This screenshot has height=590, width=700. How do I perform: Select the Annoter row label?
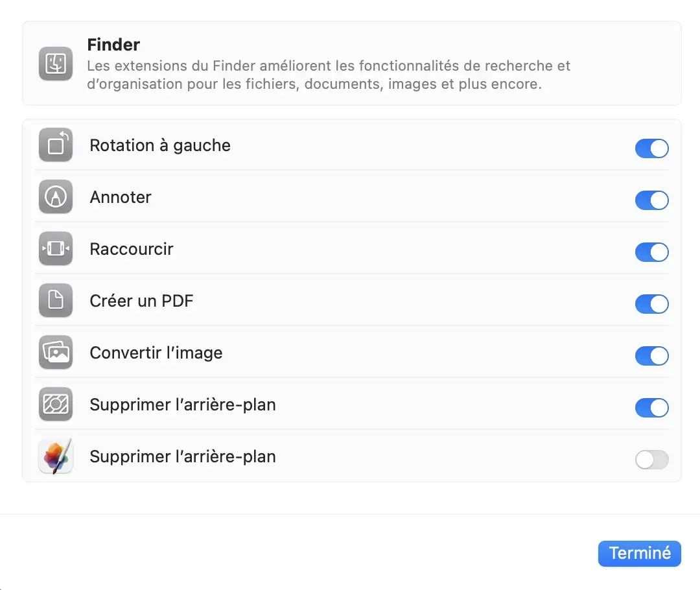click(121, 197)
